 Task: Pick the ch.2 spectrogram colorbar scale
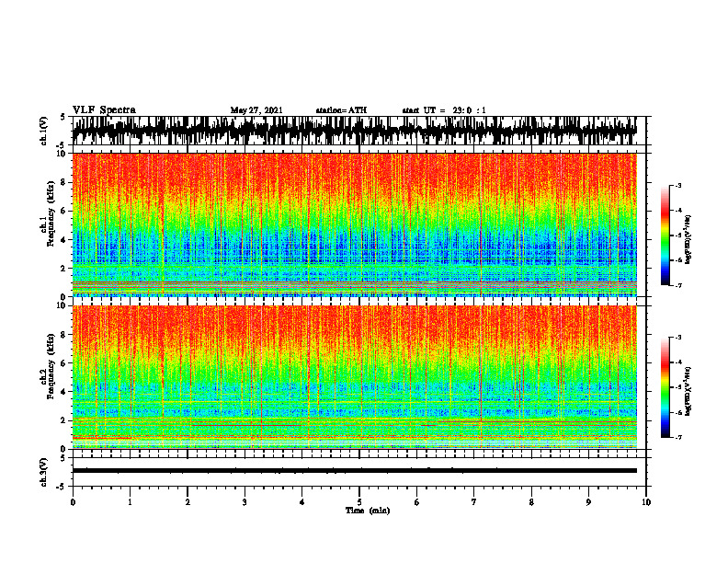point(665,387)
